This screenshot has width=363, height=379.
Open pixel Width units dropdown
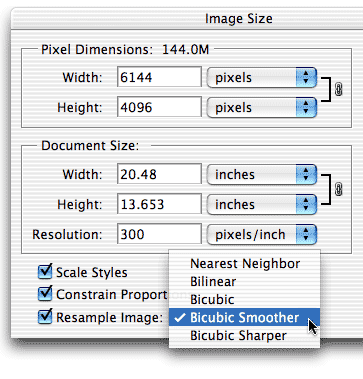click(262, 78)
